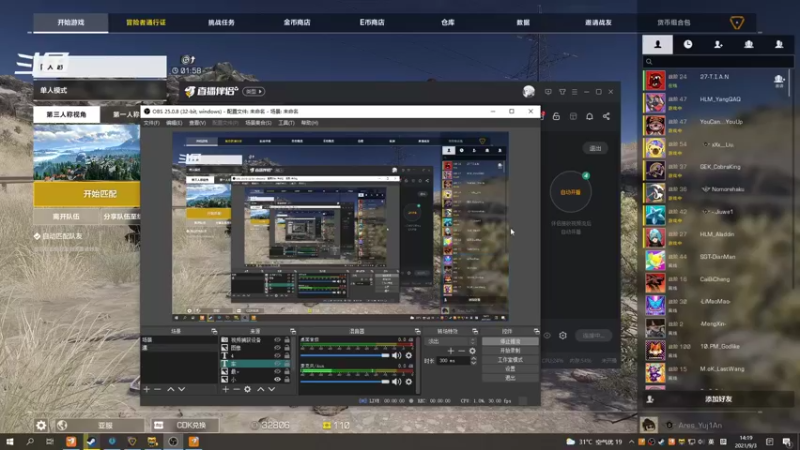Open the OBS View menu
The height and width of the screenshot is (450, 800).
197,123
